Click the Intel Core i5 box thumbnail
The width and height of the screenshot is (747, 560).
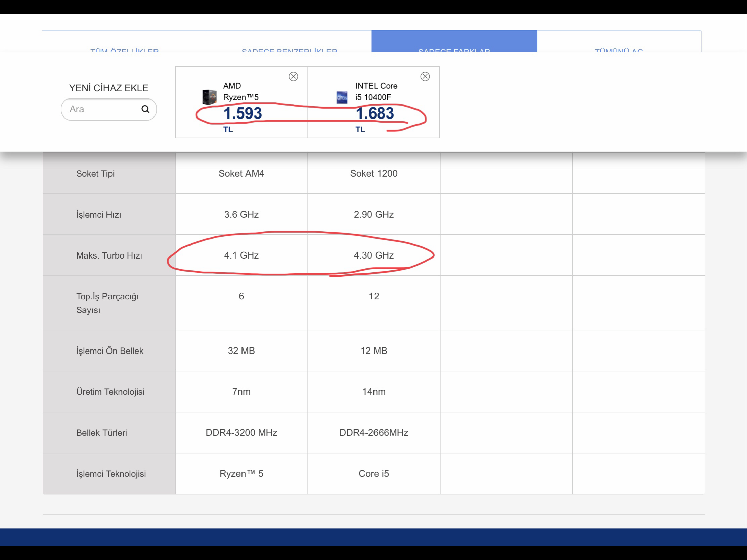pos(342,97)
